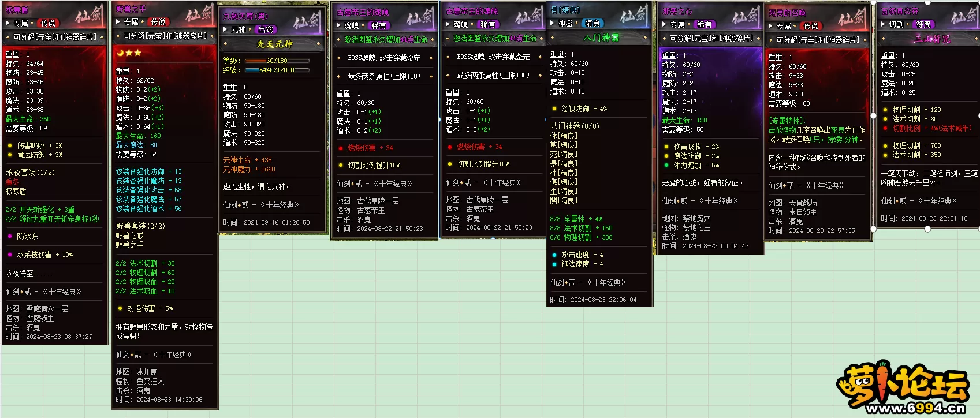Click the 先天元神 header
The height and width of the screenshot is (418, 980).
274,44
